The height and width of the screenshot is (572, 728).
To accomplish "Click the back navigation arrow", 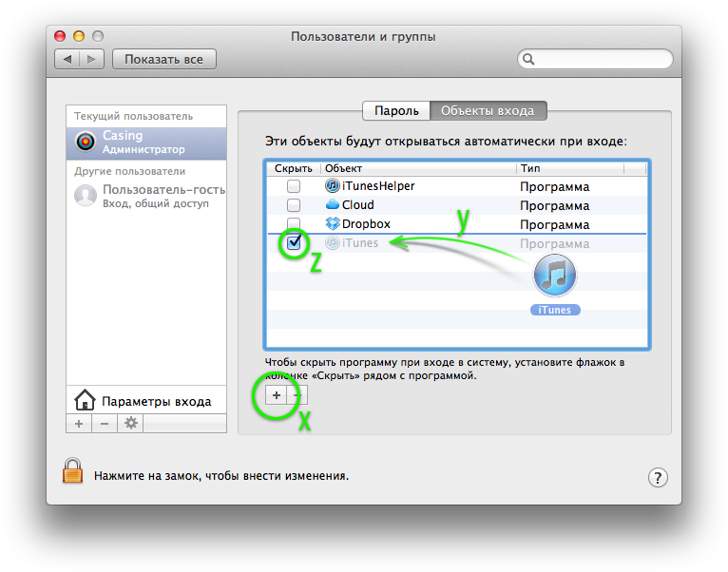I will 67,59.
